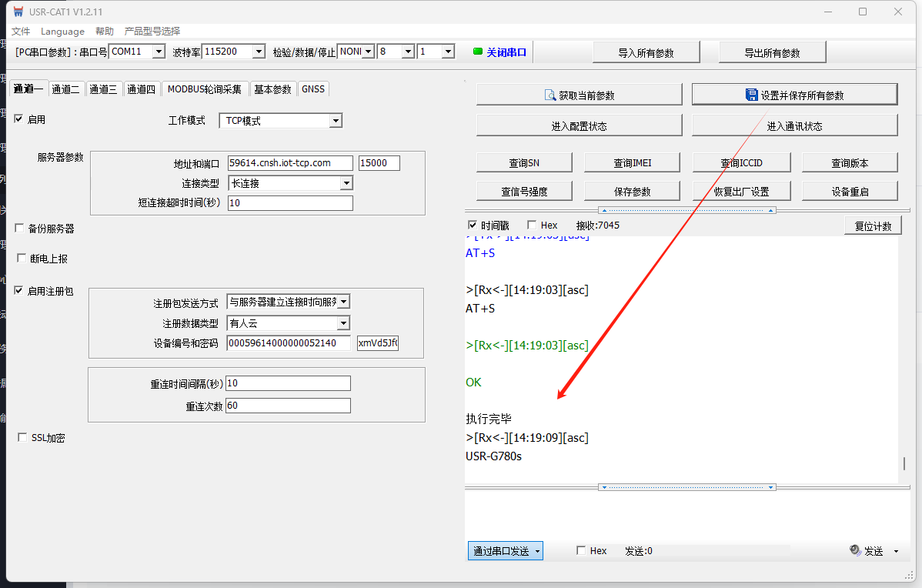Enable the SSL加密 checkbox

[22, 438]
